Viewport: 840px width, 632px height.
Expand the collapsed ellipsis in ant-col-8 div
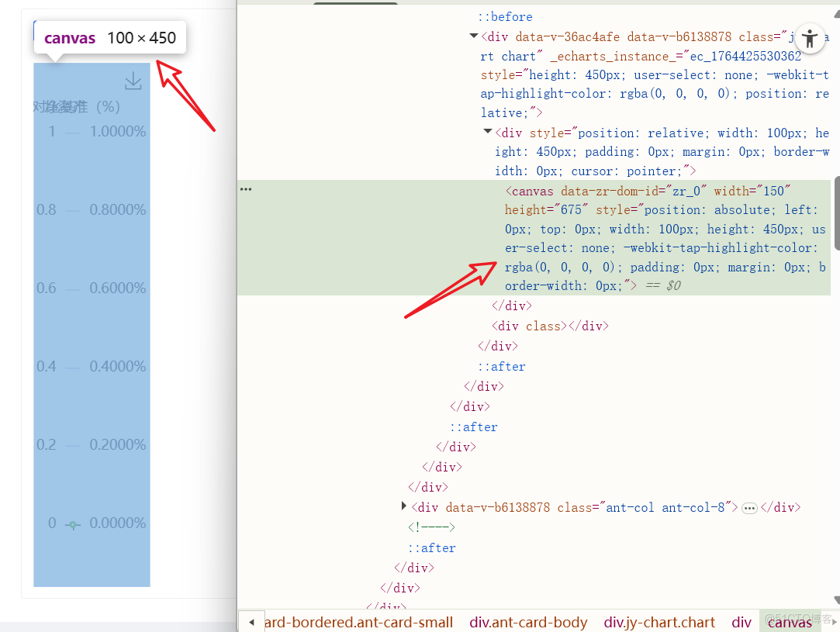point(749,508)
